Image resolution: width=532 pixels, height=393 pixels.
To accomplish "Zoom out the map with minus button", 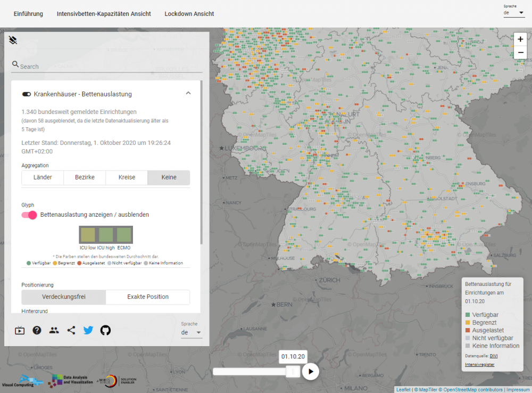I will click(520, 53).
